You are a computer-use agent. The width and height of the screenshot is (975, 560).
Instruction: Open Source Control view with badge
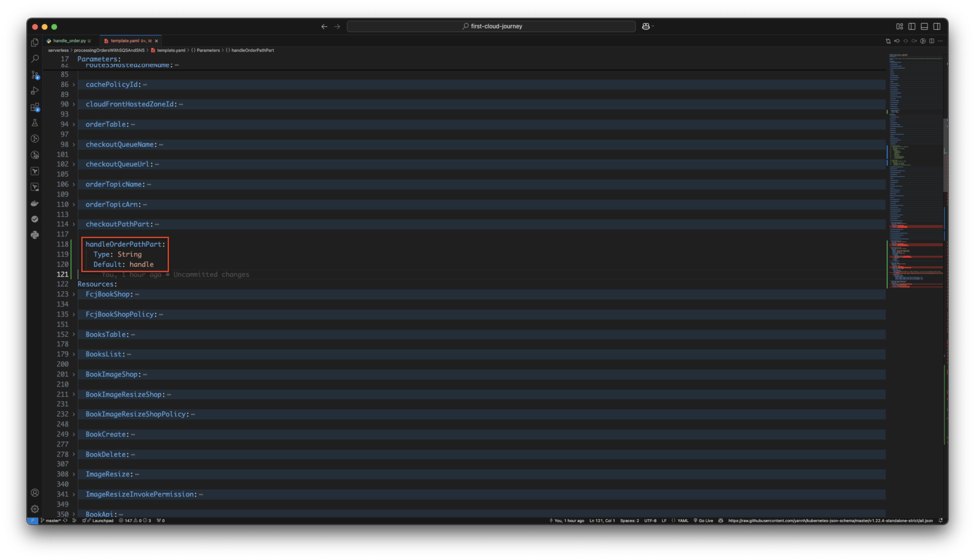click(35, 75)
